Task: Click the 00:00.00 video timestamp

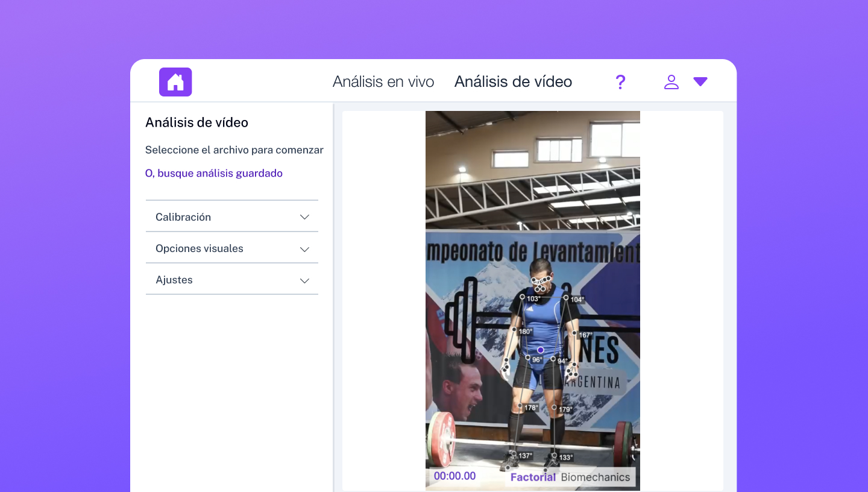Action: click(454, 476)
